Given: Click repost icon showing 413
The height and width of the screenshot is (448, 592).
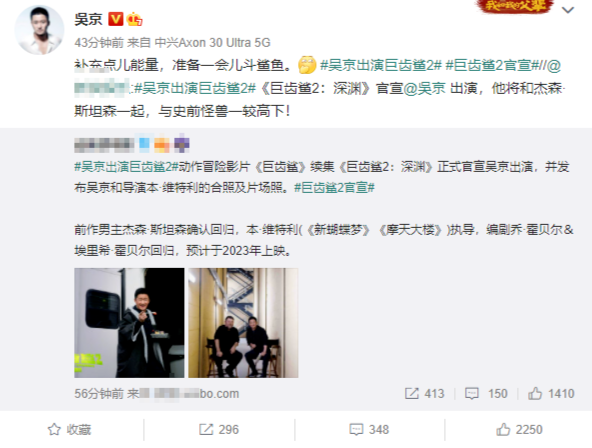Looking at the screenshot, I should pyautogui.click(x=412, y=393).
